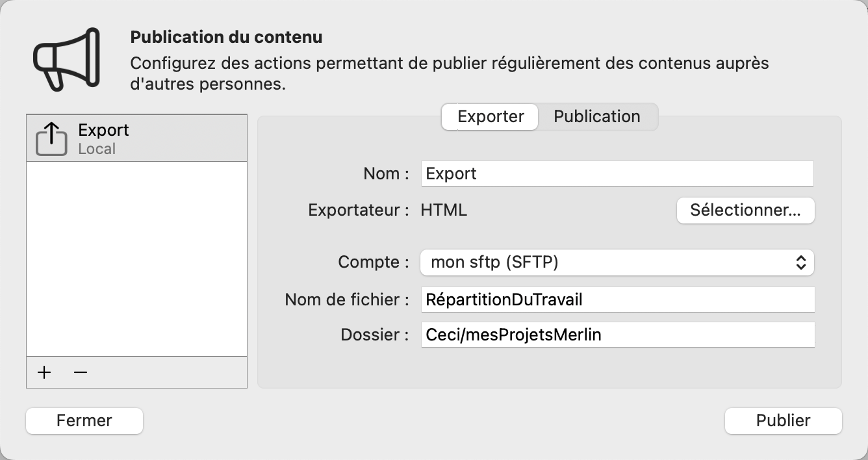Click inside the Nom field containing 'Export'
The height and width of the screenshot is (460, 868).
(x=617, y=173)
